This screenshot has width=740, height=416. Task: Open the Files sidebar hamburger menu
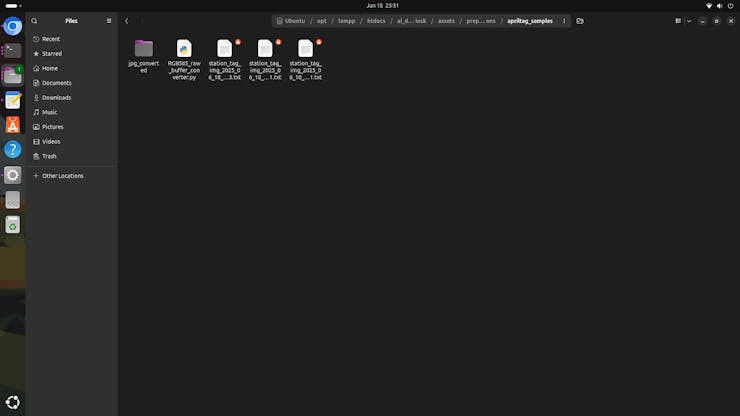109,21
